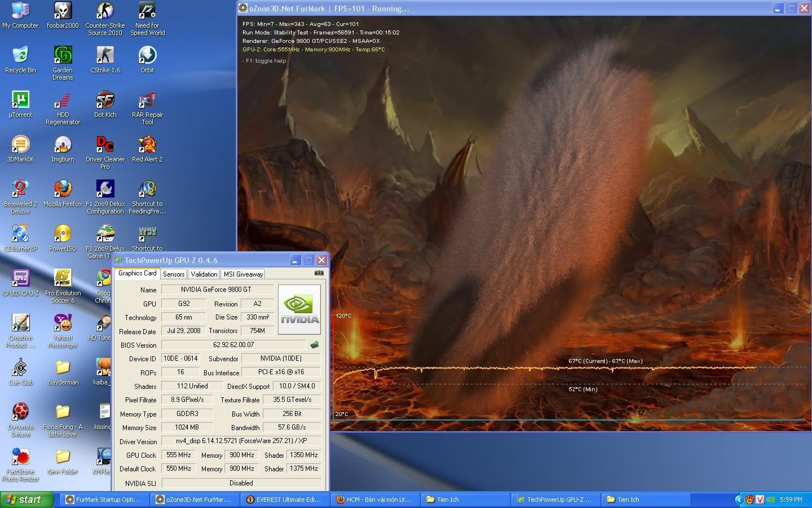812x508 pixels.
Task: Launch CDBurnerXP desktop shortcut
Action: pos(20,238)
